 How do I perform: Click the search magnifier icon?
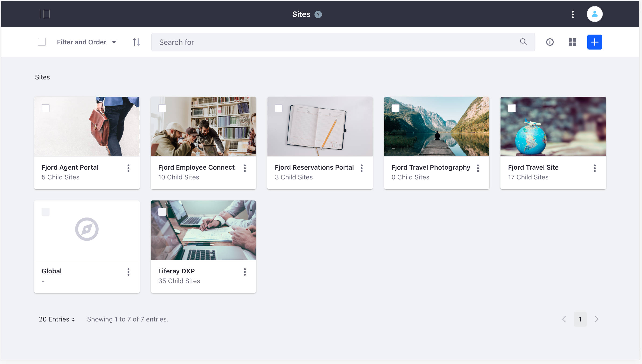523,42
